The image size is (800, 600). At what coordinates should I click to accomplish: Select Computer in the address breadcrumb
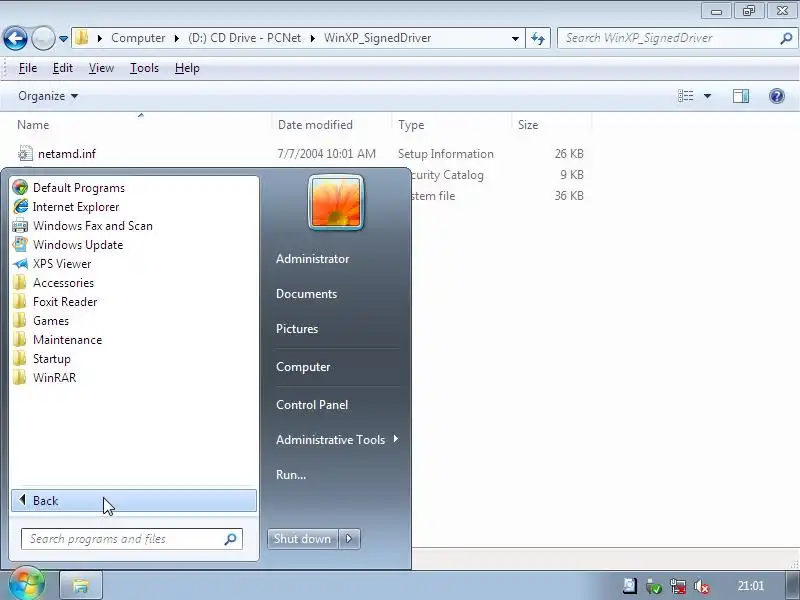pyautogui.click(x=138, y=38)
